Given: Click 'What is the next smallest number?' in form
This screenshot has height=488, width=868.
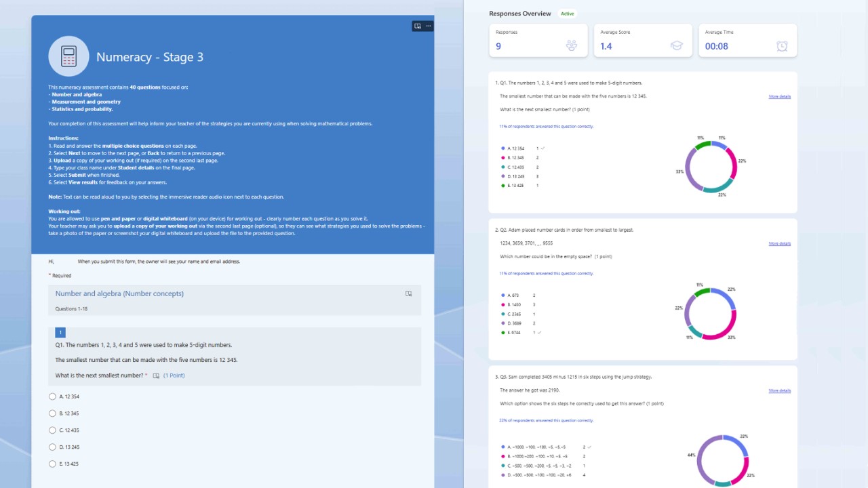Looking at the screenshot, I should (x=99, y=375).
